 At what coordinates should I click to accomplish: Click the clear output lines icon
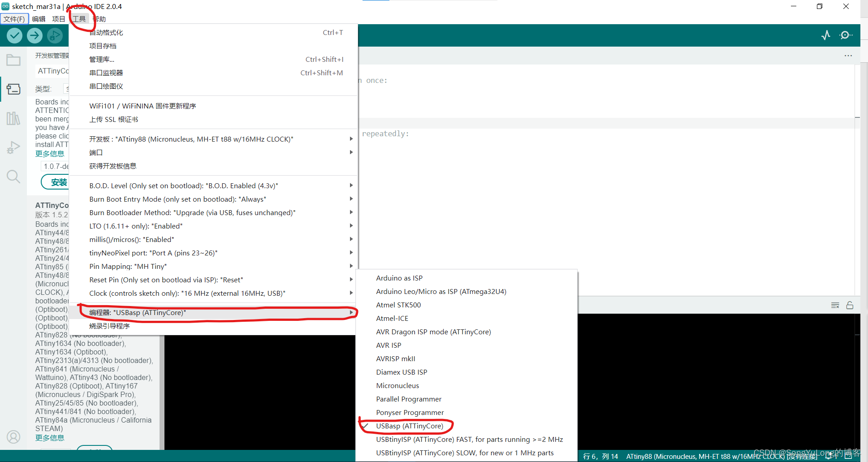point(835,305)
